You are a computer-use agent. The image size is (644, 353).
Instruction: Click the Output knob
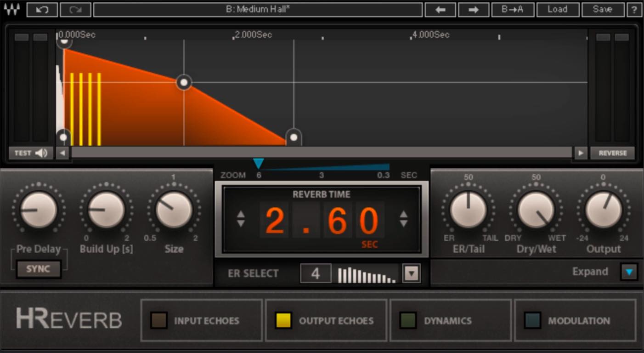(604, 210)
